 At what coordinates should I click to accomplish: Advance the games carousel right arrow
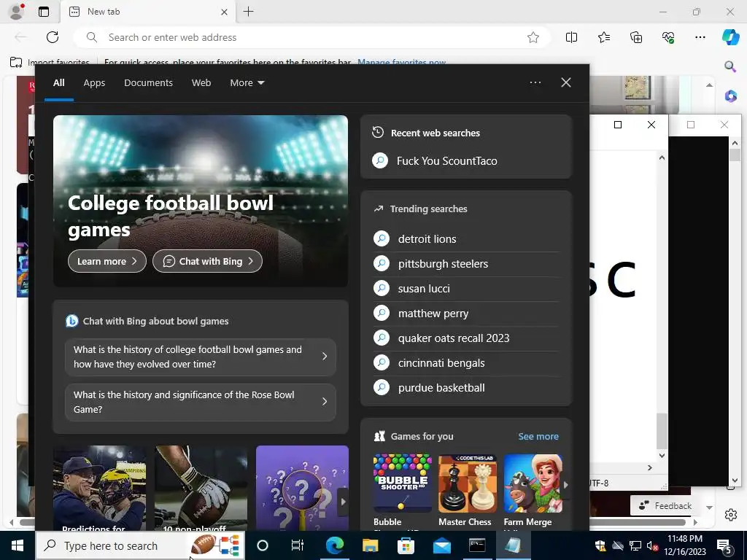566,485
